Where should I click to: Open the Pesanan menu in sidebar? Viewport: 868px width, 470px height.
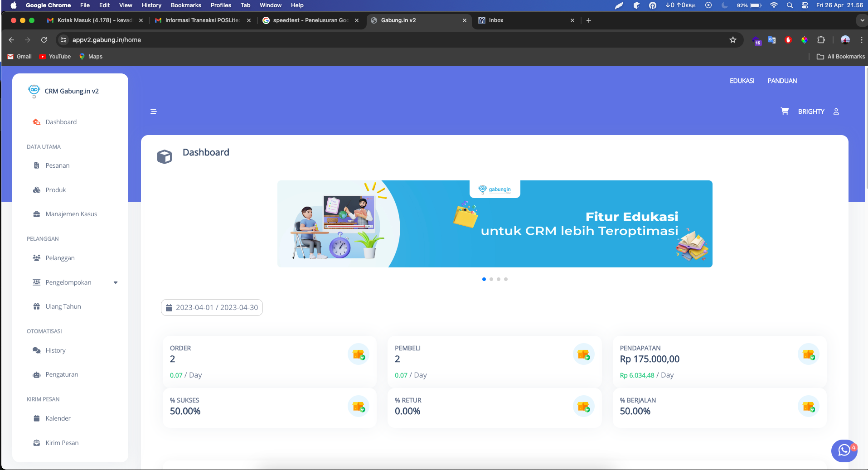57,165
